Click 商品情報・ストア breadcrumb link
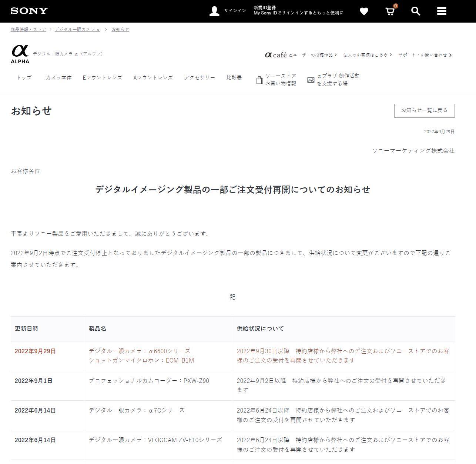The width and height of the screenshot is (476, 464). (29, 29)
